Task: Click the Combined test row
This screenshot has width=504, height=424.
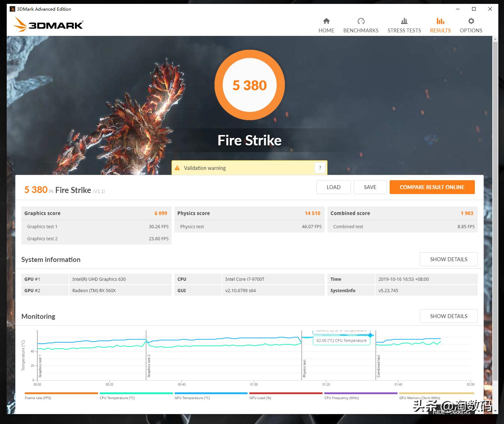Action: [x=402, y=226]
